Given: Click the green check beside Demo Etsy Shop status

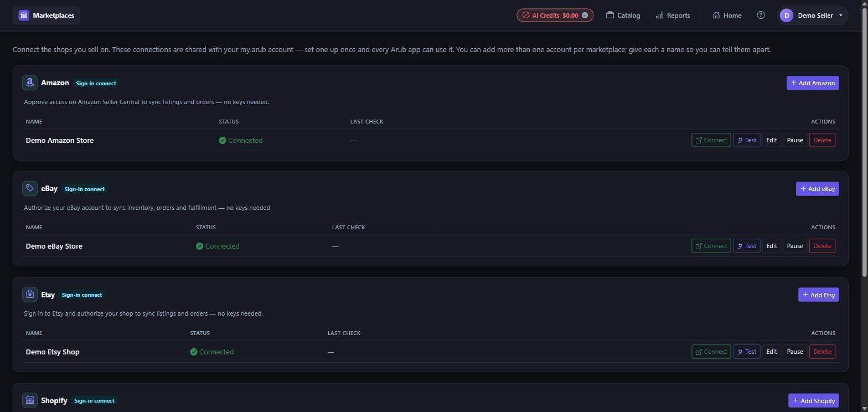Looking at the screenshot, I should pyautogui.click(x=194, y=352).
